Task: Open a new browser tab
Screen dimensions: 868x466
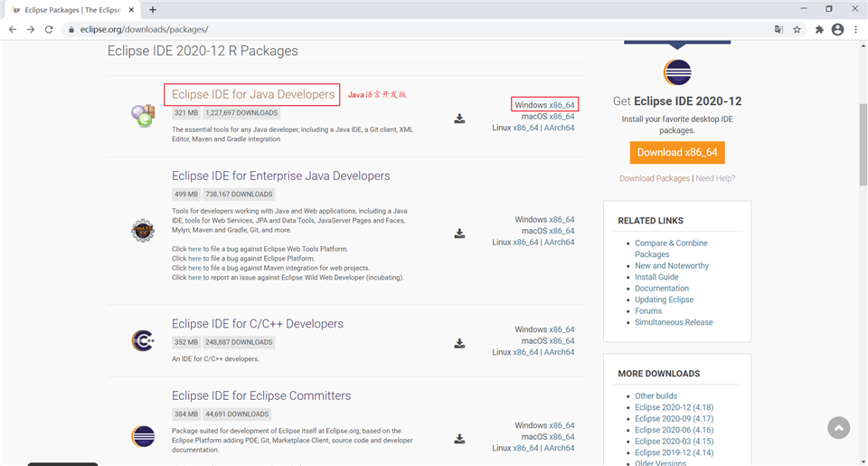Action: pyautogui.click(x=153, y=9)
